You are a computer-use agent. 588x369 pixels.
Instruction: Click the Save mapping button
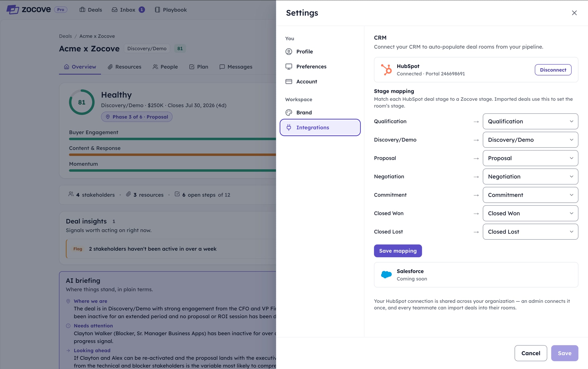(x=398, y=251)
